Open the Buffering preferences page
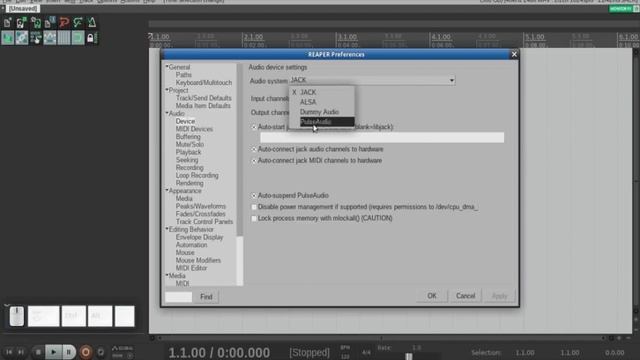 tap(188, 137)
